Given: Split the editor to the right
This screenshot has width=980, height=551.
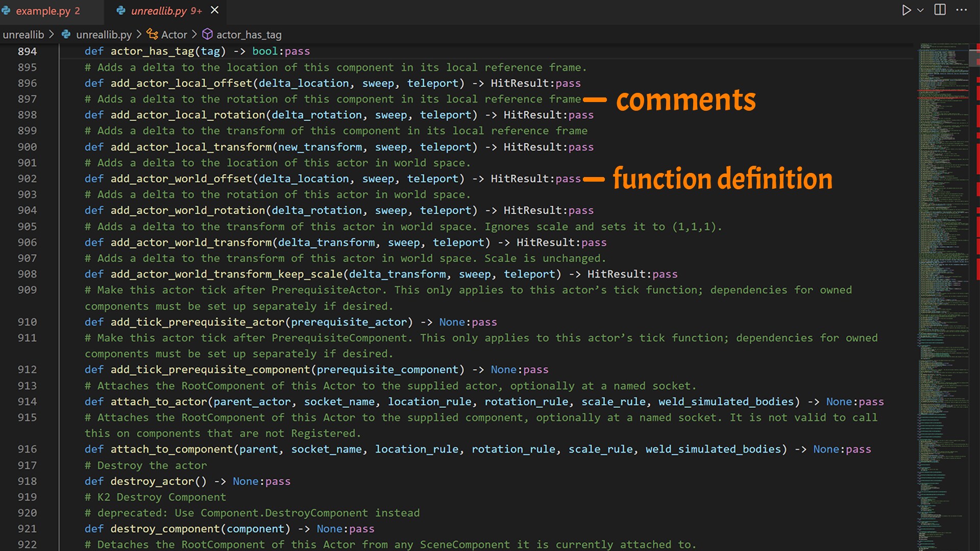Looking at the screenshot, I should coord(940,10).
